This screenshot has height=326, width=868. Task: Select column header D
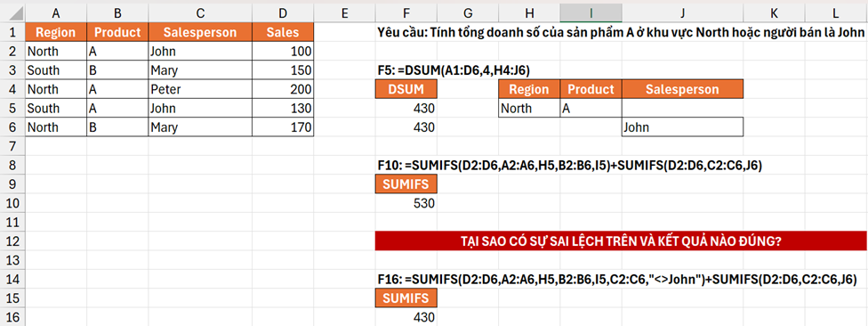[x=283, y=13]
